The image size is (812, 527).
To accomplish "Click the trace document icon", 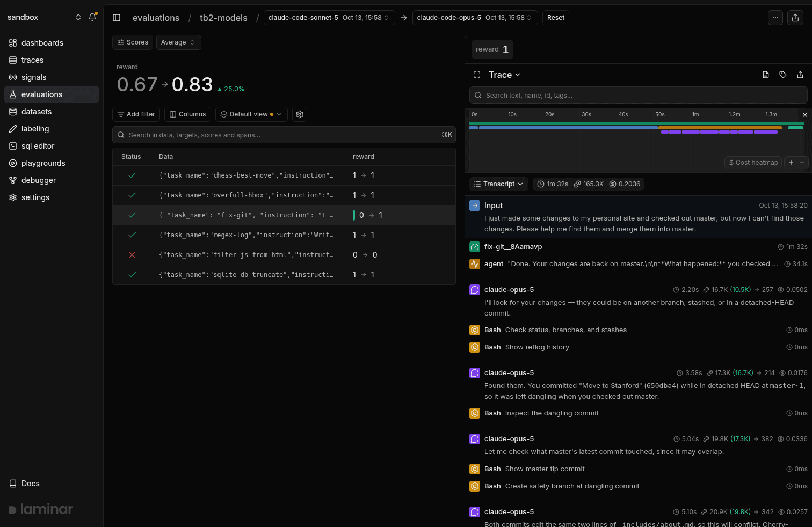I will tap(766, 75).
